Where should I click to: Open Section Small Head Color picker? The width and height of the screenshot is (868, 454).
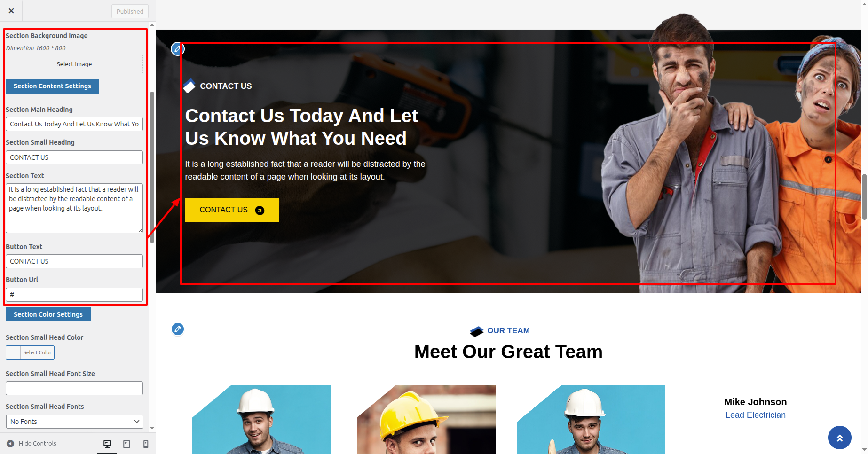pos(30,352)
